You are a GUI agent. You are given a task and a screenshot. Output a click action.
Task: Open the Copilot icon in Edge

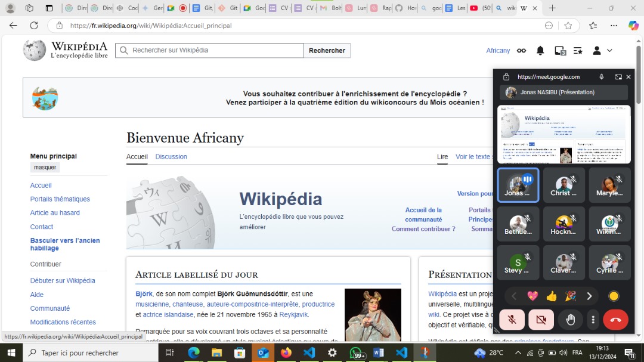[633, 26]
